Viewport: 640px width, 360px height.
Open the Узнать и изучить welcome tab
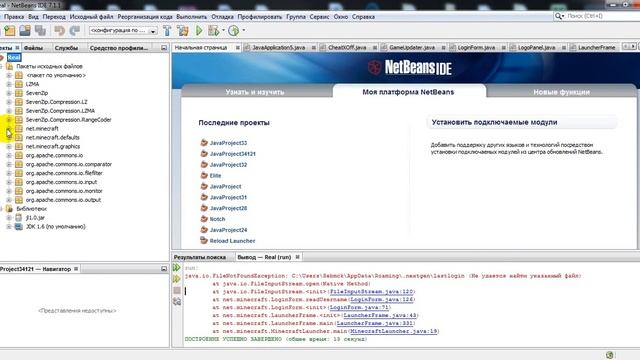pos(255,92)
